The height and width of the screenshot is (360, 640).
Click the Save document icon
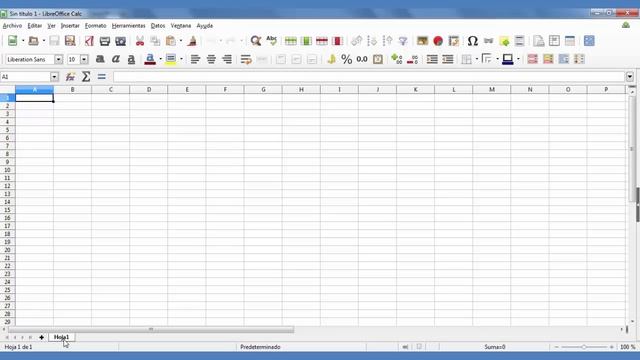(54, 41)
